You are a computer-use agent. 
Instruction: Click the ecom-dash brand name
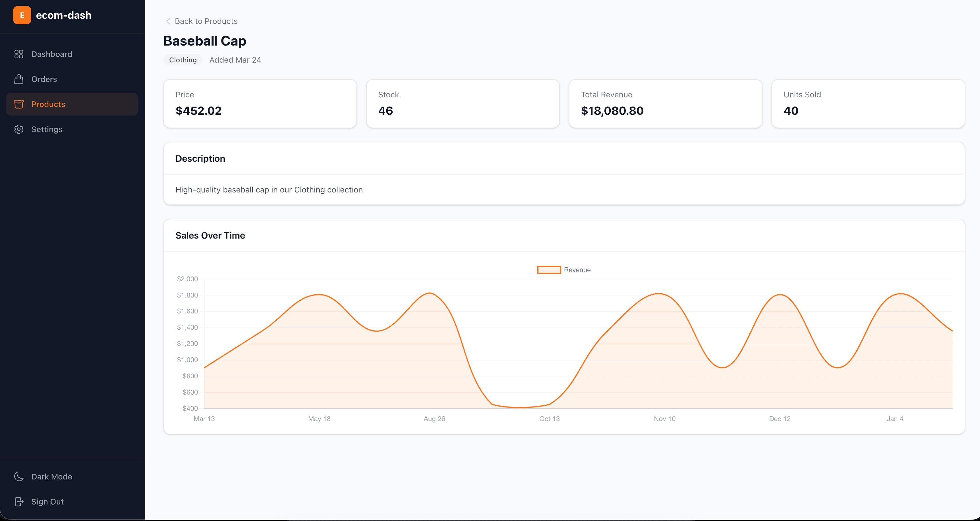point(63,15)
